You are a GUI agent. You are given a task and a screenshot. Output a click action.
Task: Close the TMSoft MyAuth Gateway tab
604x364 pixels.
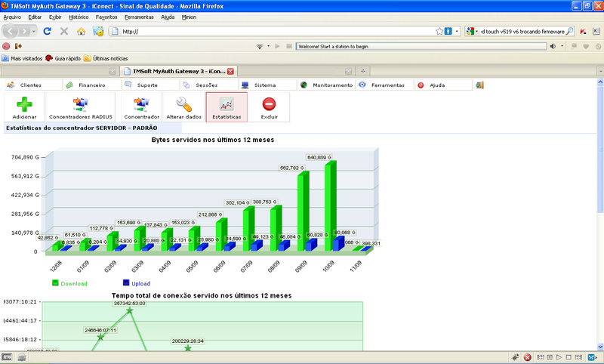(x=230, y=71)
